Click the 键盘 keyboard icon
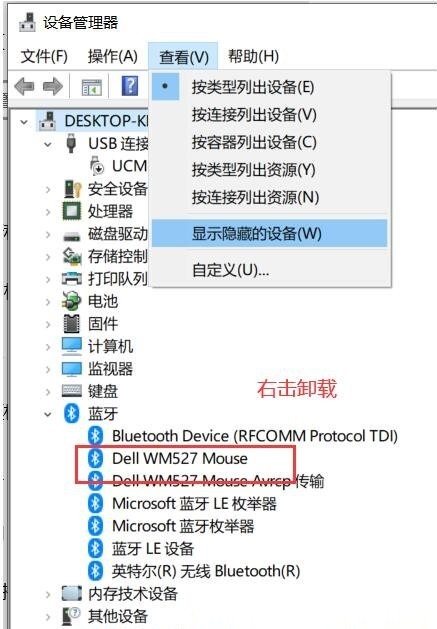The width and height of the screenshot is (437, 629). click(72, 391)
